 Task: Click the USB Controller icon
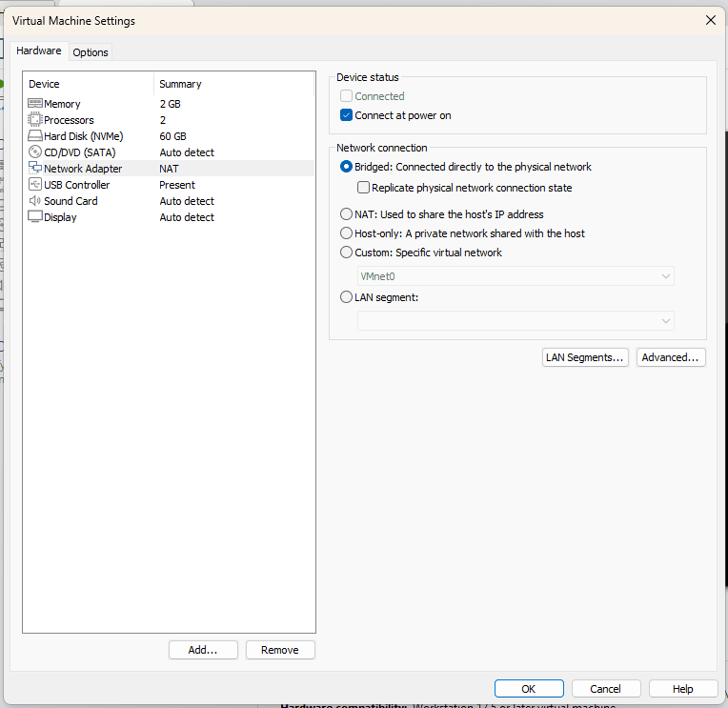35,185
